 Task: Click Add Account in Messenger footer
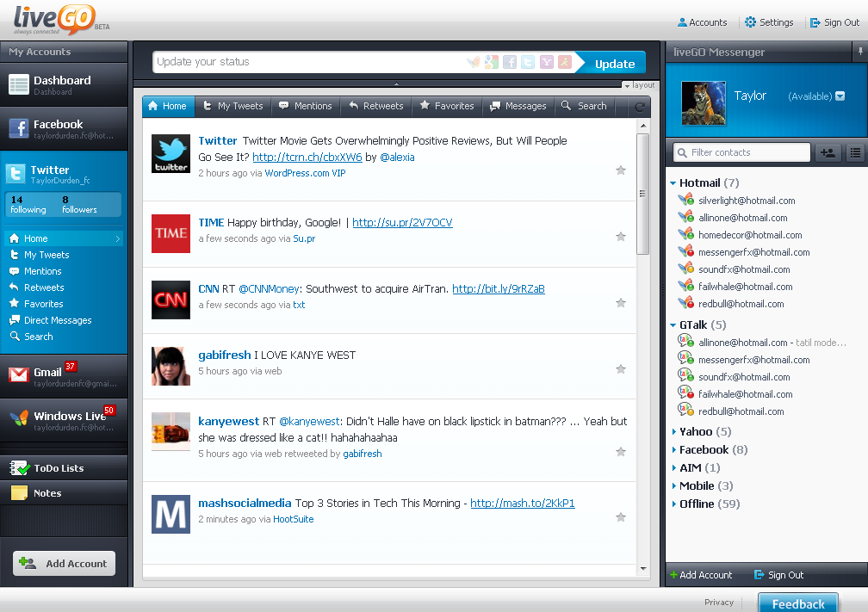click(x=701, y=575)
